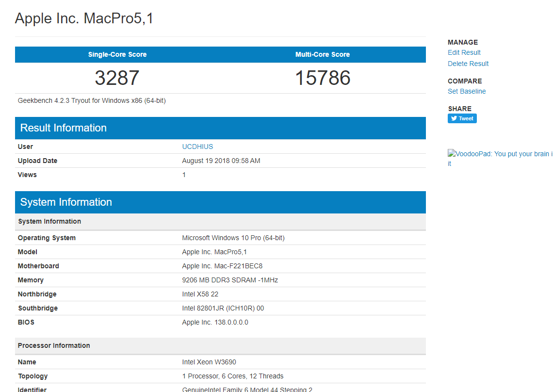Click the broken VoodooPad ad image icon

tap(452, 153)
